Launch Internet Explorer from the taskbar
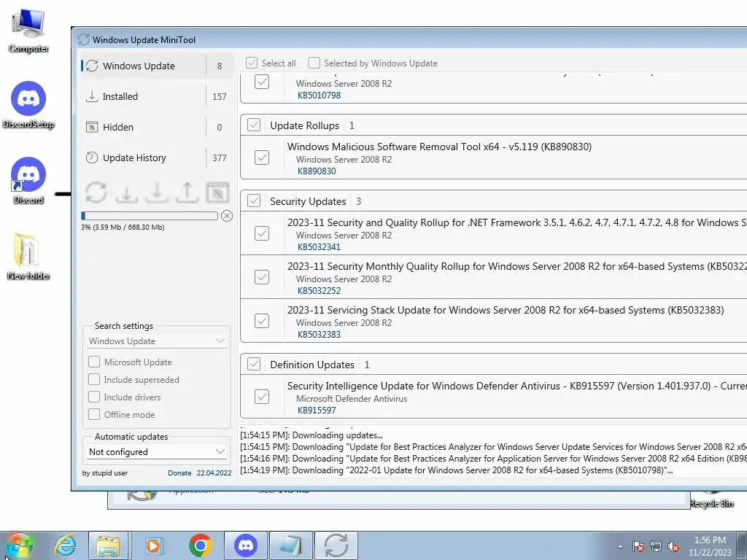Viewport: 747px width, 560px height. (x=65, y=545)
